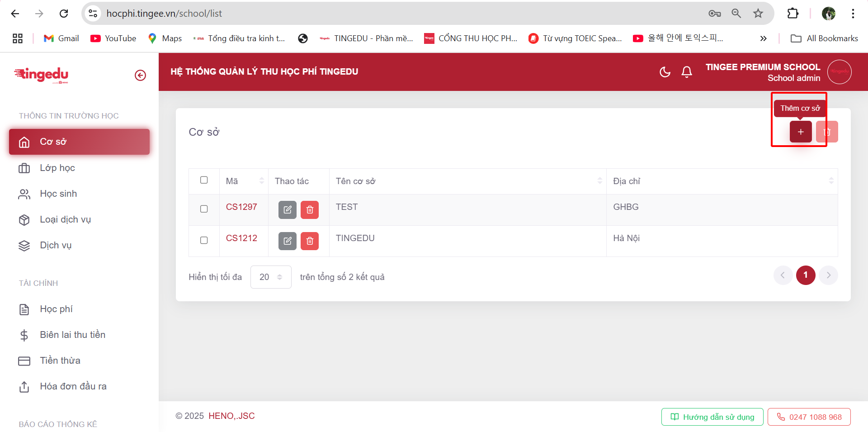Sort by the Tên cơ sở column arrows
Image resolution: width=868 pixels, height=432 pixels.
click(599, 181)
